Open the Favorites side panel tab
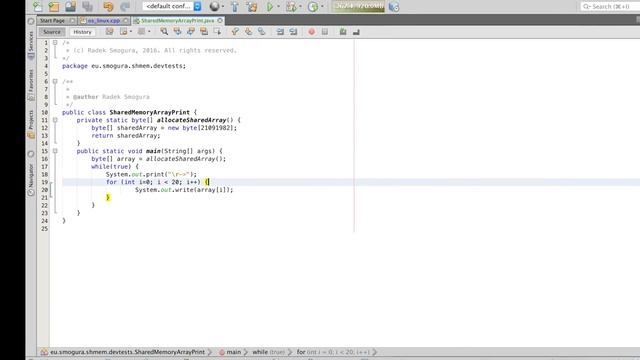640x360 pixels. [x=31, y=85]
